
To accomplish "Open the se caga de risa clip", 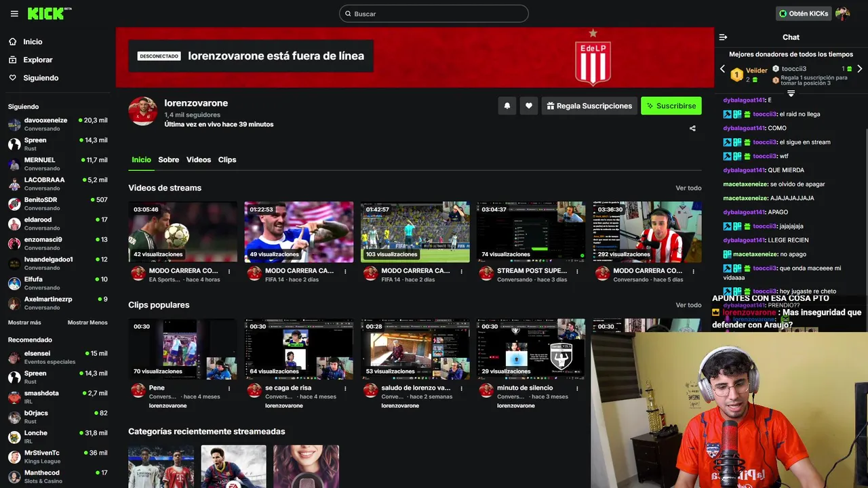I will coord(299,349).
